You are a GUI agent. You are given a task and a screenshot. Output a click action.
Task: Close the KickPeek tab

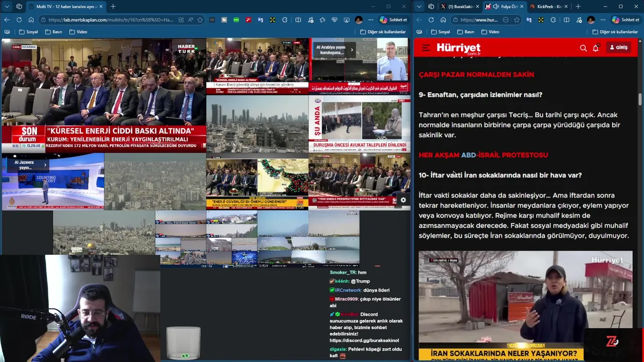click(566, 7)
